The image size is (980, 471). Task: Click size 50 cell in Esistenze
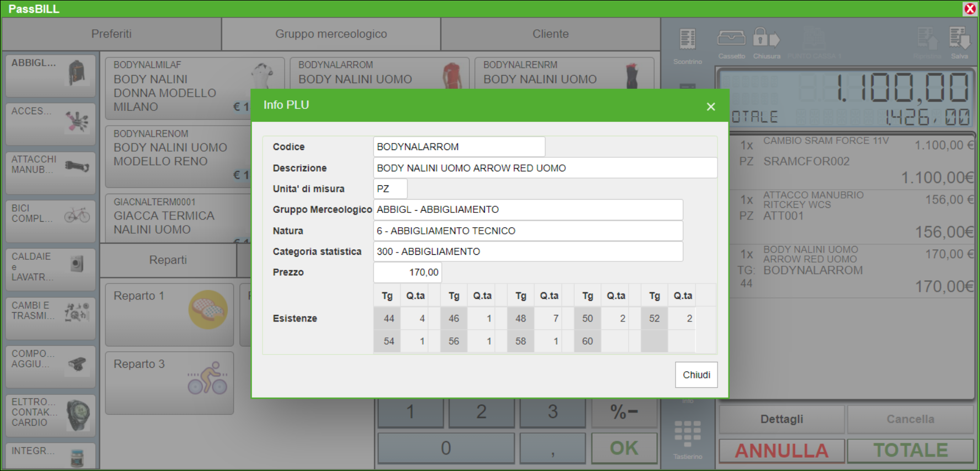pyautogui.click(x=587, y=318)
